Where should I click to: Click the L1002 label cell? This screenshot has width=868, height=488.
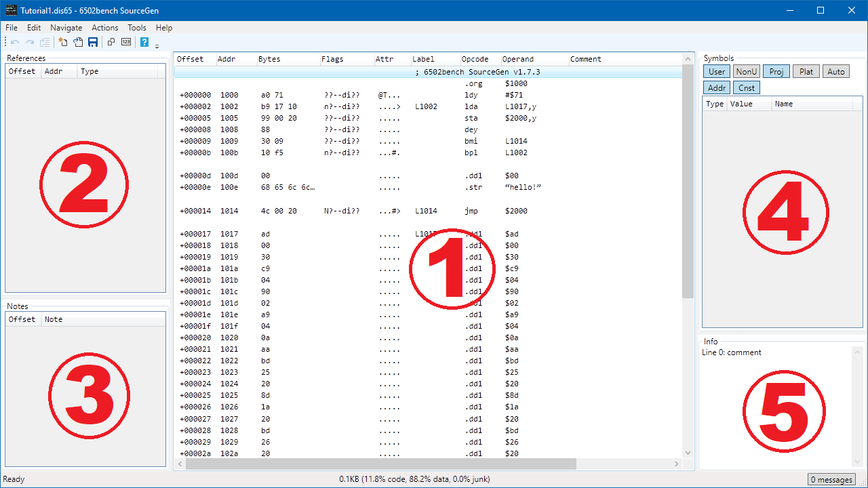[x=426, y=106]
